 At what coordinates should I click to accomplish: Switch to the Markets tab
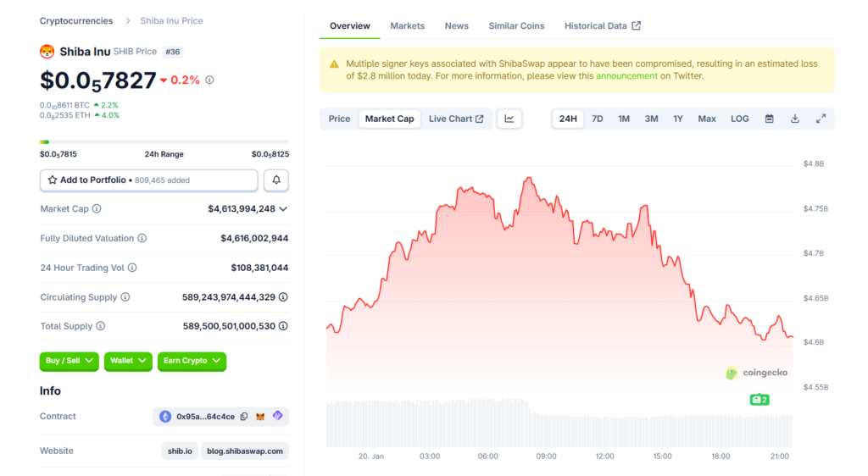point(407,26)
